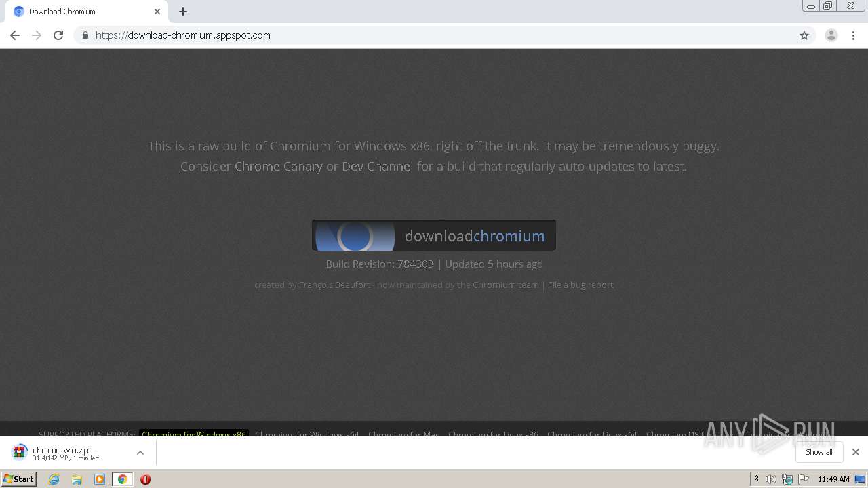868x488 pixels.
Task: Restore down the Chrome window
Action: [828, 6]
